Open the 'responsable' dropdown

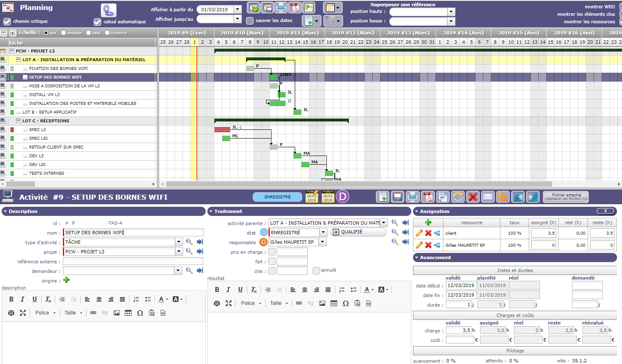point(323,242)
